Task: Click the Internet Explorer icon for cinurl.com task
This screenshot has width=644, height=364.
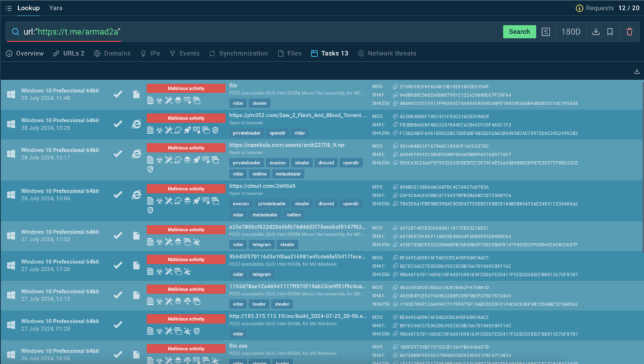Action: pos(136,195)
